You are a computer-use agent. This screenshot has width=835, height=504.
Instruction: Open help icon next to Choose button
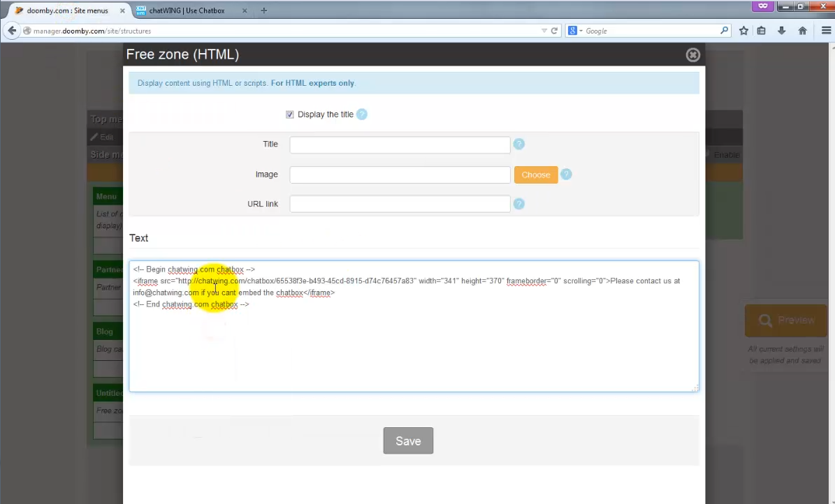click(566, 175)
